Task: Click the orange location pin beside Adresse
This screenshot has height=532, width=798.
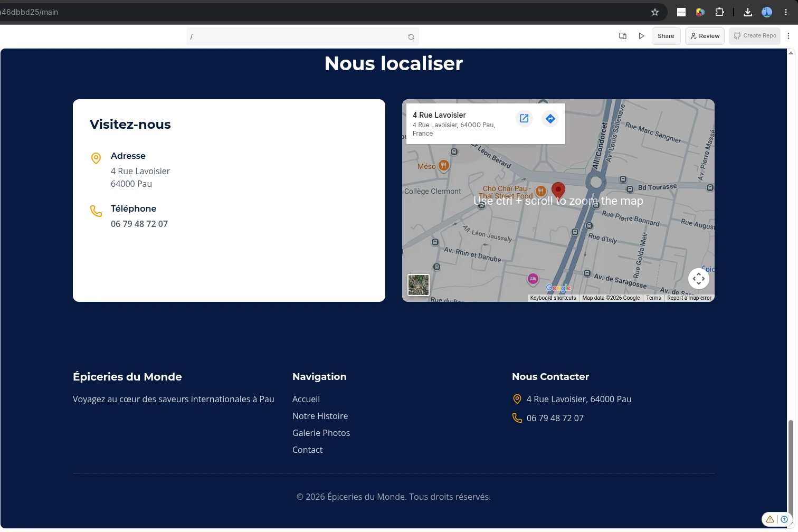Action: coord(96,158)
